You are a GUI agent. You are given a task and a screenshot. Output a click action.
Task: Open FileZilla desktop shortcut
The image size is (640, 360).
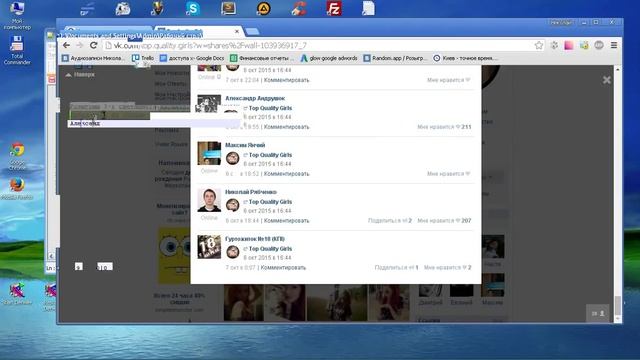click(x=333, y=8)
